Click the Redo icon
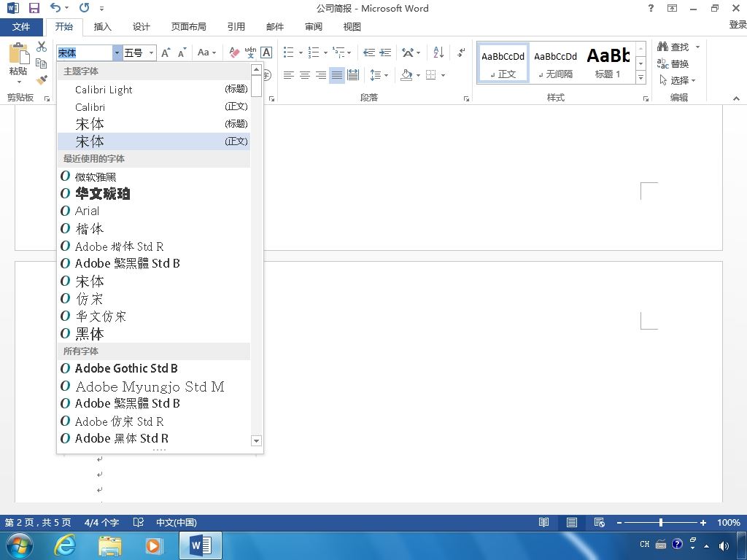Viewport: 747px width, 560px height. tap(85, 7)
